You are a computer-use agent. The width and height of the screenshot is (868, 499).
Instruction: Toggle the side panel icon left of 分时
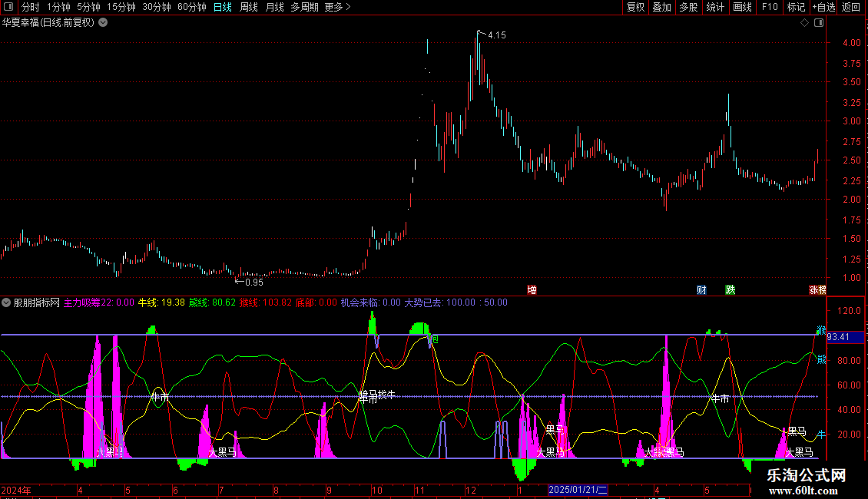coord(8,7)
